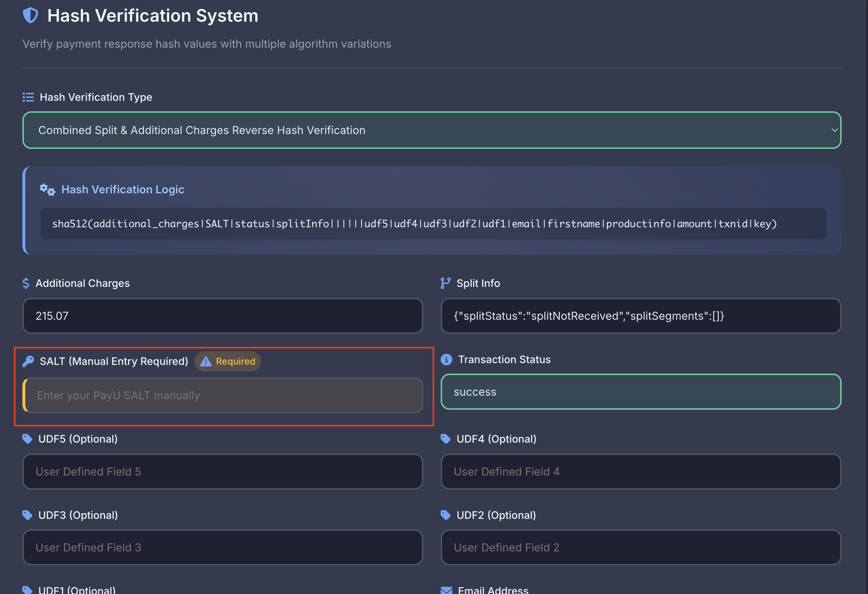
Task: Focus the User Defined Field 4 input
Action: point(640,472)
